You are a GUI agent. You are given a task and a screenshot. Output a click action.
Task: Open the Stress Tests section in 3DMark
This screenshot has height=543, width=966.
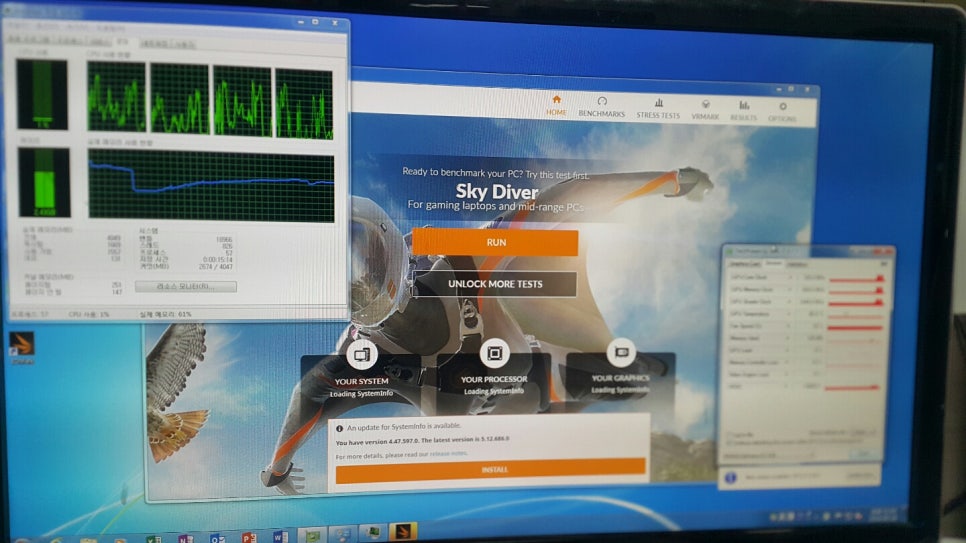click(658, 108)
